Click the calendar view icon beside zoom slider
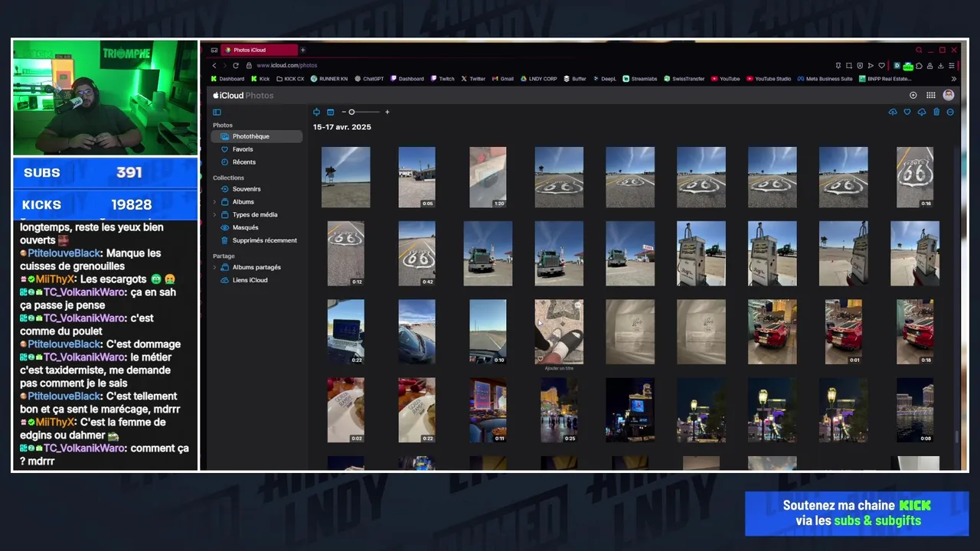Screen dimensions: 980x551 tap(331, 112)
